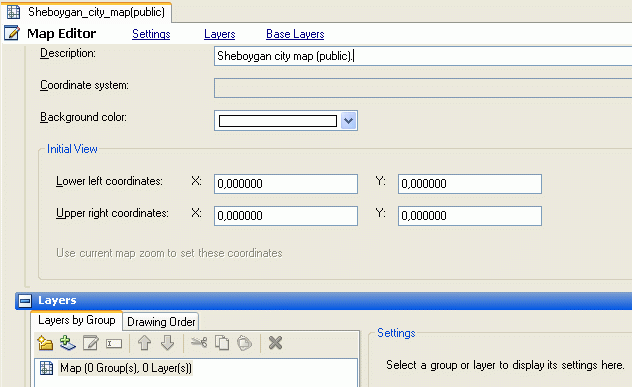Click the Coordinate system field
This screenshot has width=632, height=387.
point(423,88)
